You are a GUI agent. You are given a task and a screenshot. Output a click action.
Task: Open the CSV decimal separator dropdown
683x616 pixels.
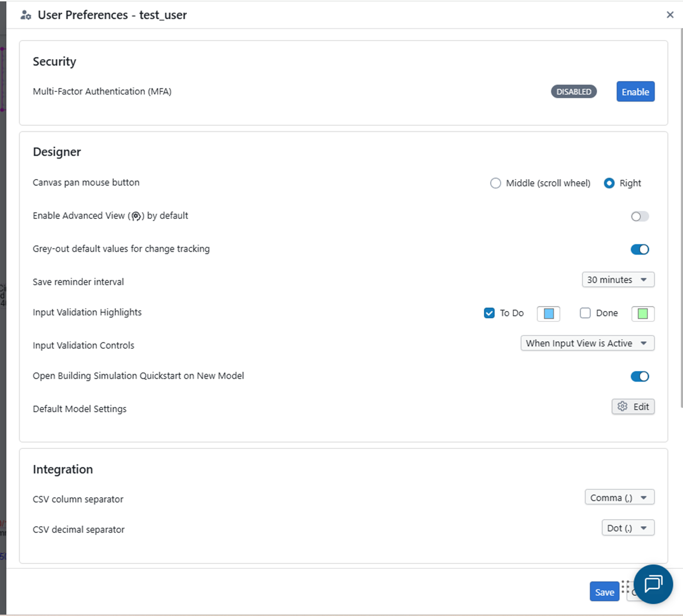[628, 528]
